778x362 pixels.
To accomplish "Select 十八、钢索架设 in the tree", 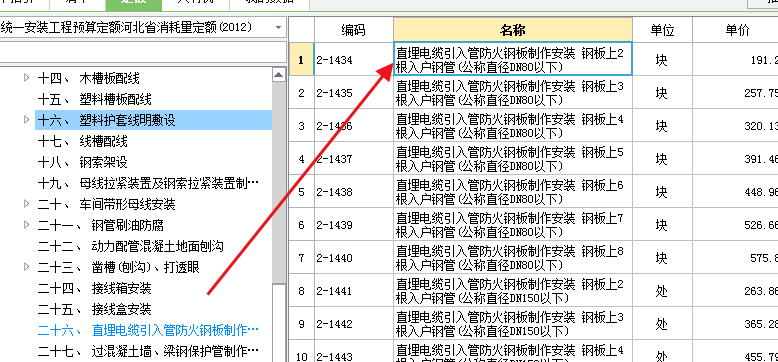I will [83, 162].
